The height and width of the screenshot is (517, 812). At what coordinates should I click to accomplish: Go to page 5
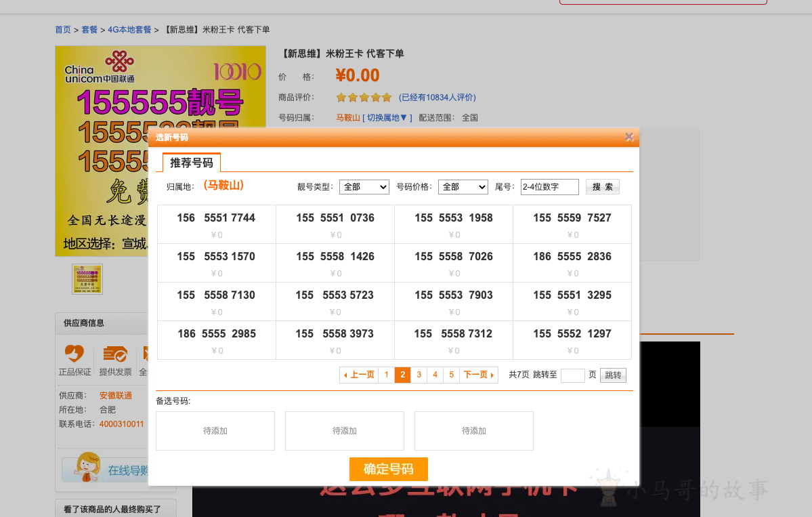[452, 375]
